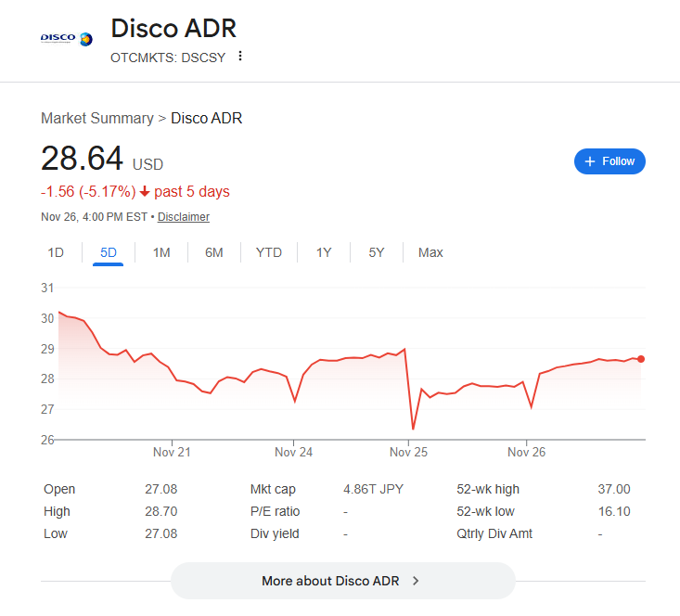Viewport: 680px width, 616px height.
Task: Click the Disco company logo
Action: pos(67,39)
